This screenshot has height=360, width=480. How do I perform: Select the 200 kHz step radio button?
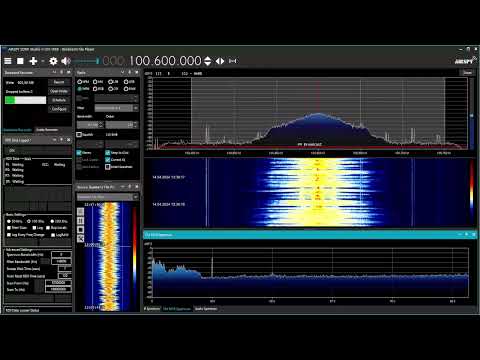tap(52, 221)
